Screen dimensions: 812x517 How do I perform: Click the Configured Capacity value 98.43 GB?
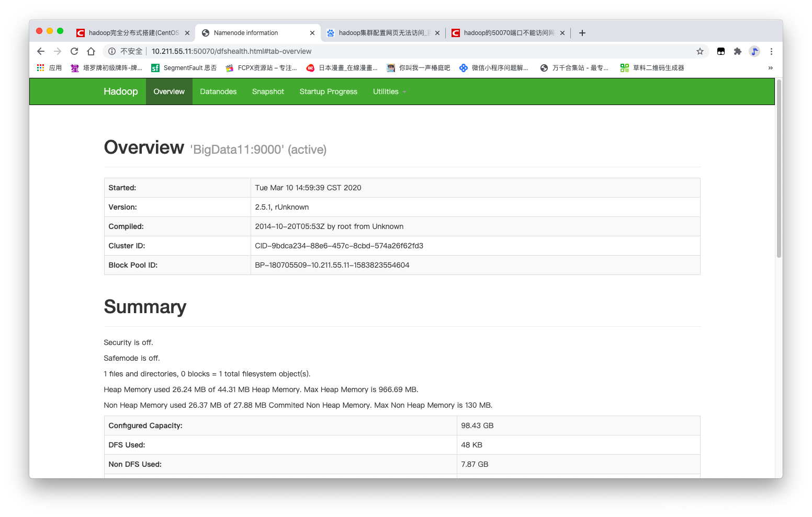tap(477, 426)
